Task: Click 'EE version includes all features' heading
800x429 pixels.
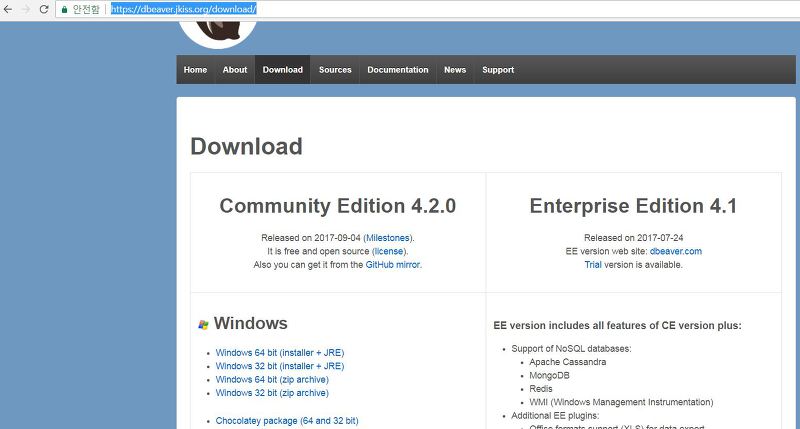Action: (x=617, y=325)
